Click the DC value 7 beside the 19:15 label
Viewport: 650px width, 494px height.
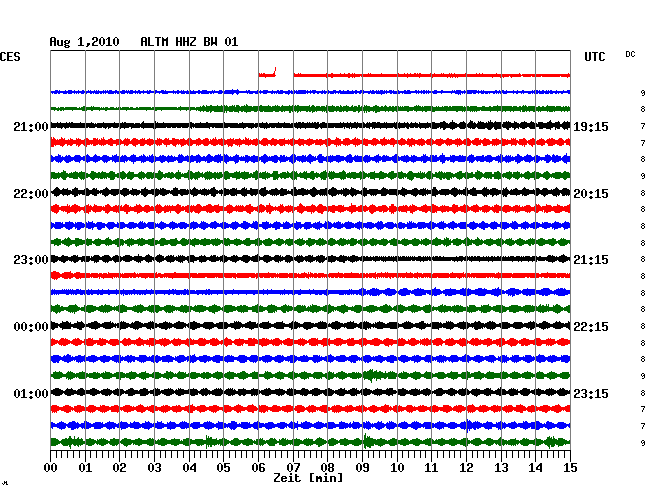[643, 126]
